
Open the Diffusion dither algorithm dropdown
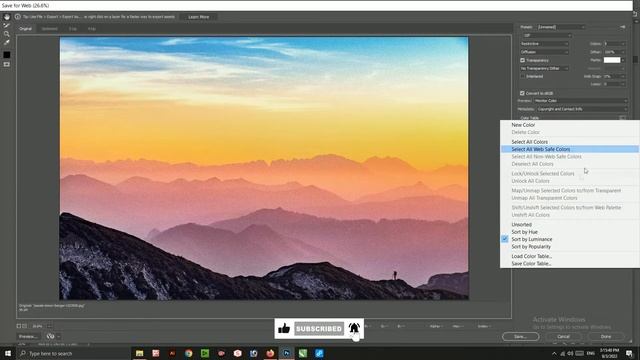tap(544, 52)
